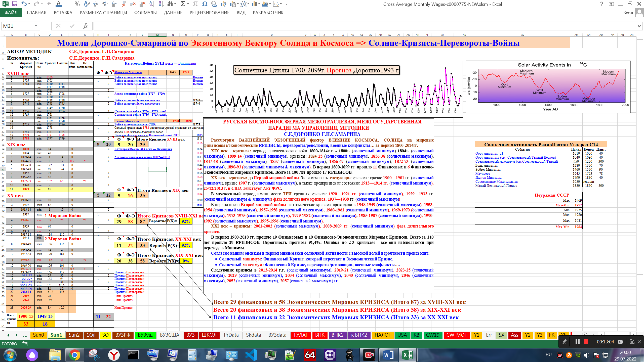Click the formula bar input field

(x=352, y=26)
